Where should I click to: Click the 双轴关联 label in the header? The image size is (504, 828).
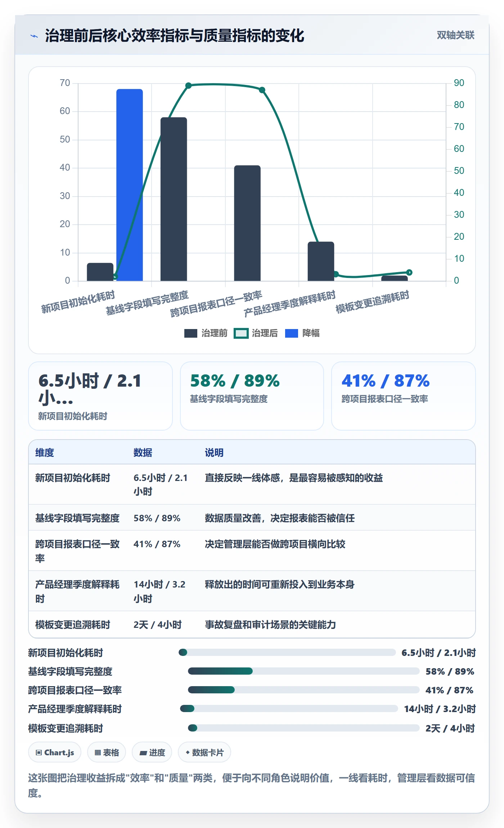point(455,35)
